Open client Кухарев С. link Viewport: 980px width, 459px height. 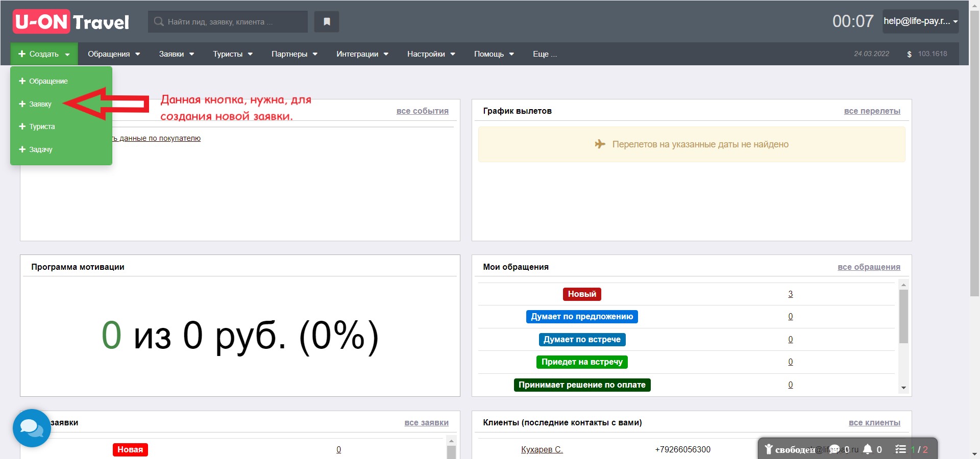[x=542, y=449]
